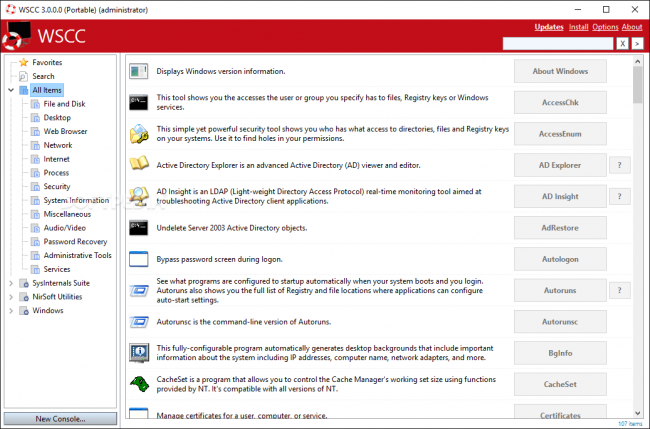Image resolution: width=650 pixels, height=429 pixels.
Task: Open the Options link
Action: [605, 27]
